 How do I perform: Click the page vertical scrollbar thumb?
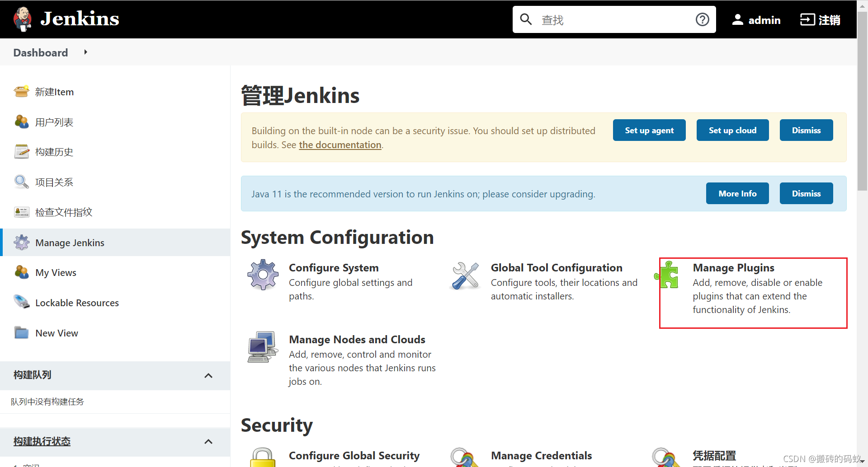[862, 102]
